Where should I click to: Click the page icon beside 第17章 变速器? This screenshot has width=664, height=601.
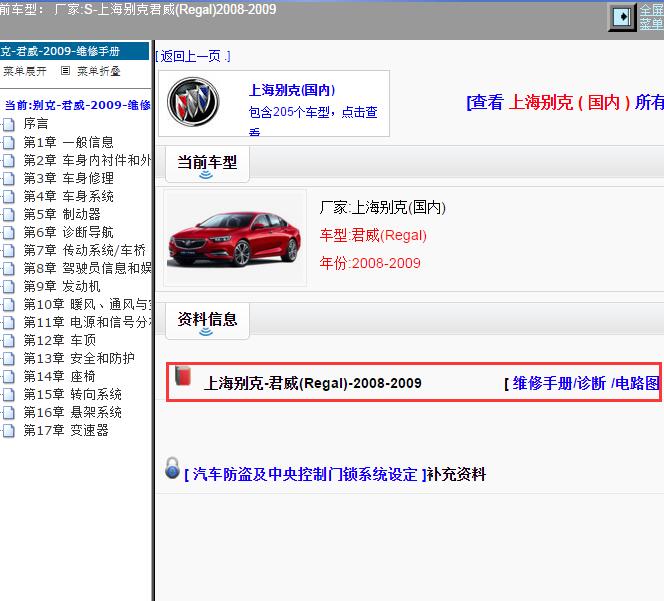(8, 431)
